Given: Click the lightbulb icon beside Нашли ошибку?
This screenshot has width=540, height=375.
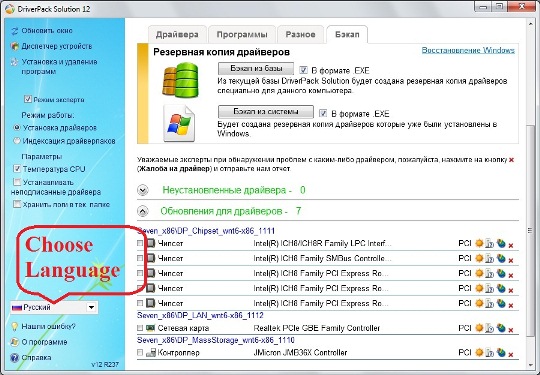Looking at the screenshot, I should tap(14, 326).
